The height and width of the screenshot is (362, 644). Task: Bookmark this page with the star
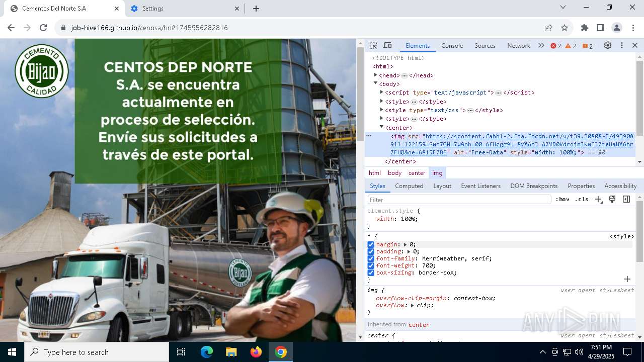[565, 28]
